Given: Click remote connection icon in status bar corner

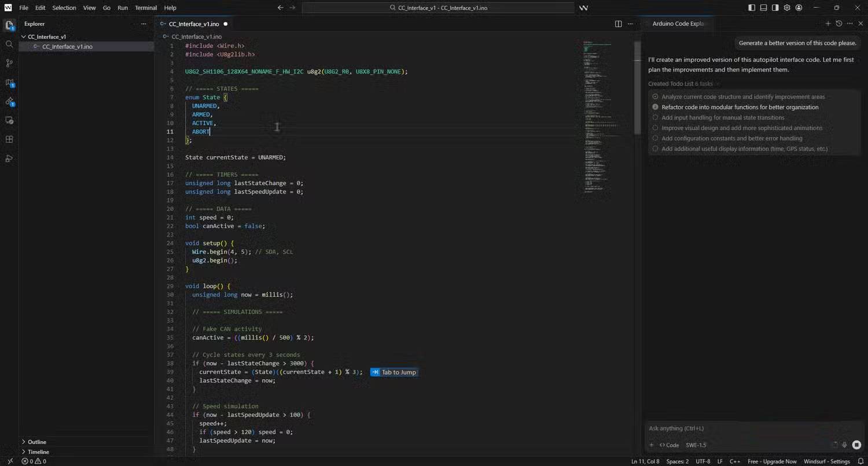Looking at the screenshot, I should click(x=9, y=461).
